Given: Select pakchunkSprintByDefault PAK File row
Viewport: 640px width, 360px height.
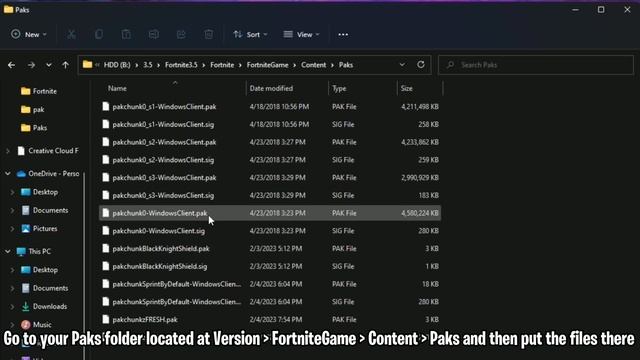Looking at the screenshot, I should pos(270,284).
